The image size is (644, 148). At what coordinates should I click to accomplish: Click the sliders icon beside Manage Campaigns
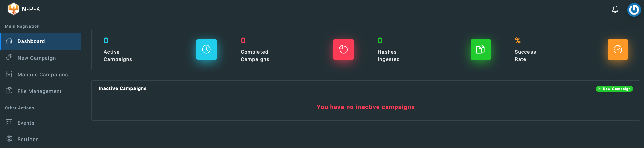coord(9,74)
